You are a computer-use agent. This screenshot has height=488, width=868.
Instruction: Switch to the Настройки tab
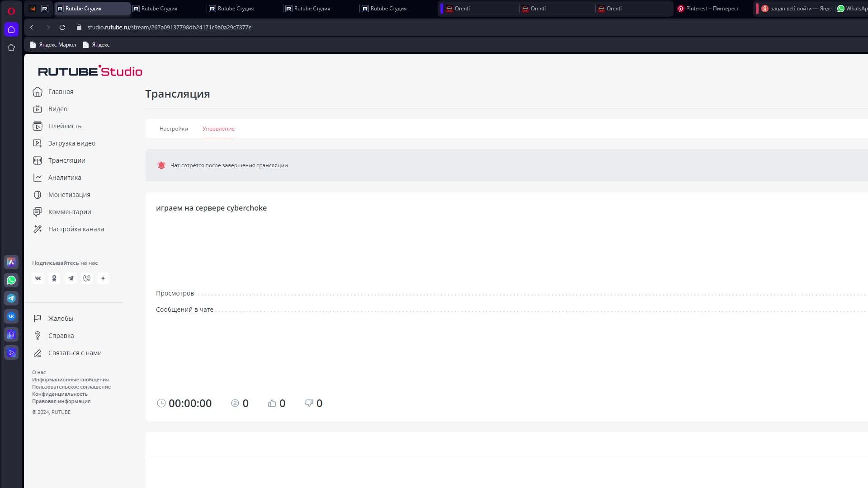174,129
